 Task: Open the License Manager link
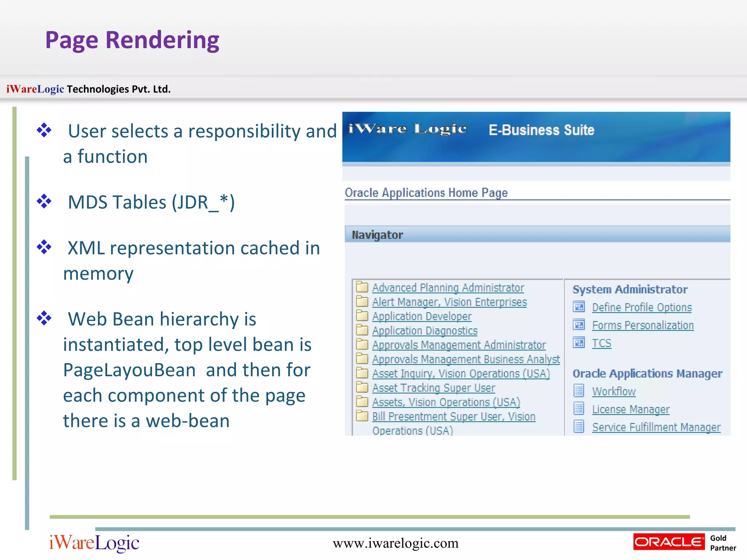(x=631, y=409)
